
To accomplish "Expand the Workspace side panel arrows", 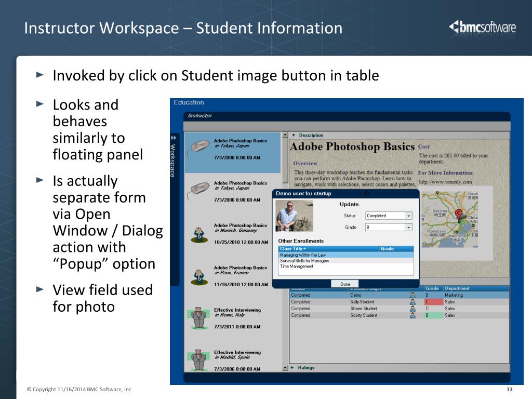I will (x=174, y=138).
